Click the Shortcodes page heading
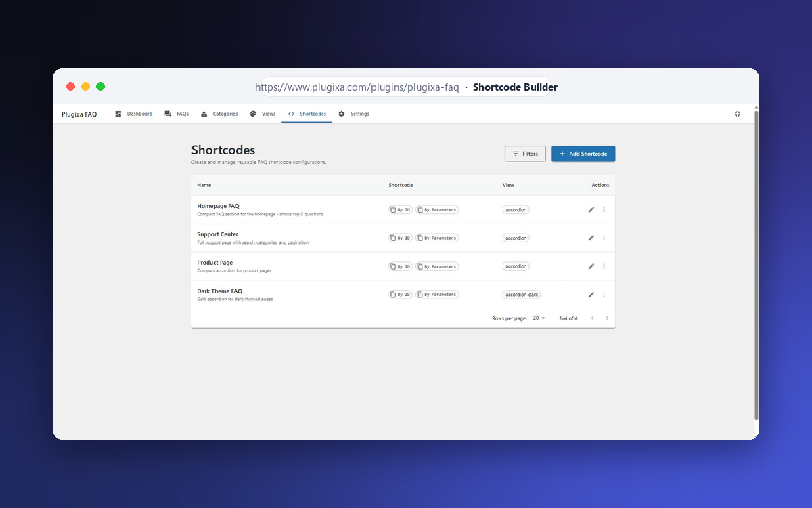The width and height of the screenshot is (812, 508). (x=223, y=150)
